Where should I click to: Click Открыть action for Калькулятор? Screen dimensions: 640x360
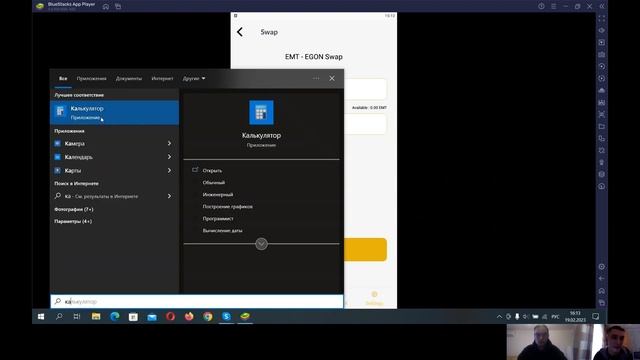[212, 171]
